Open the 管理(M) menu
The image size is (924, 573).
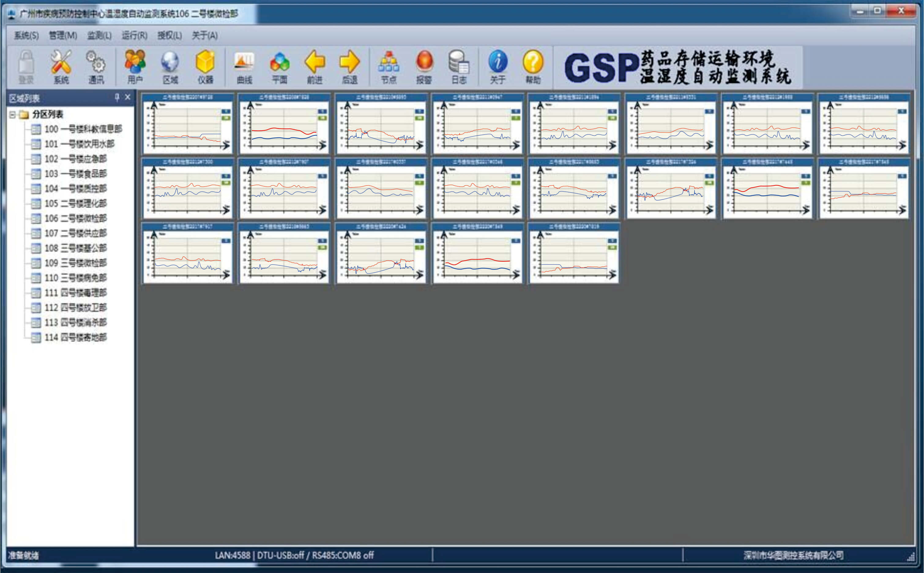(63, 36)
